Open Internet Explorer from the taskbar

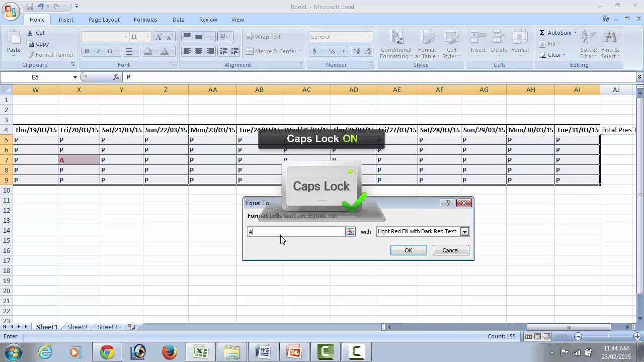[x=45, y=352]
